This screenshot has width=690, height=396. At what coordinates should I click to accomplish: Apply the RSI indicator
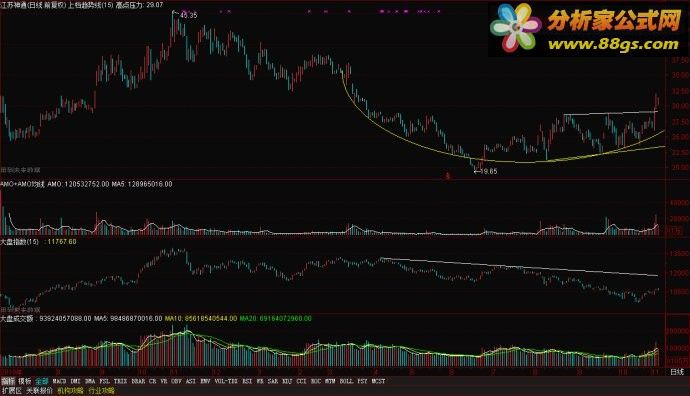(x=247, y=381)
